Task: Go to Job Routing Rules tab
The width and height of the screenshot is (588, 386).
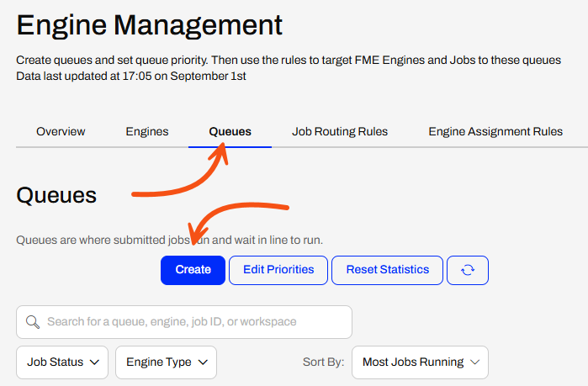Action: pos(340,131)
